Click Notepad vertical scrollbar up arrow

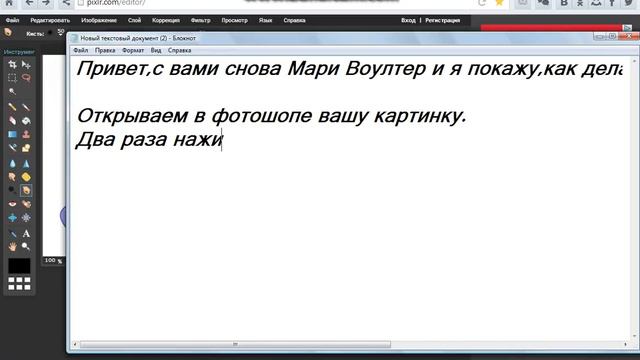pos(634,61)
